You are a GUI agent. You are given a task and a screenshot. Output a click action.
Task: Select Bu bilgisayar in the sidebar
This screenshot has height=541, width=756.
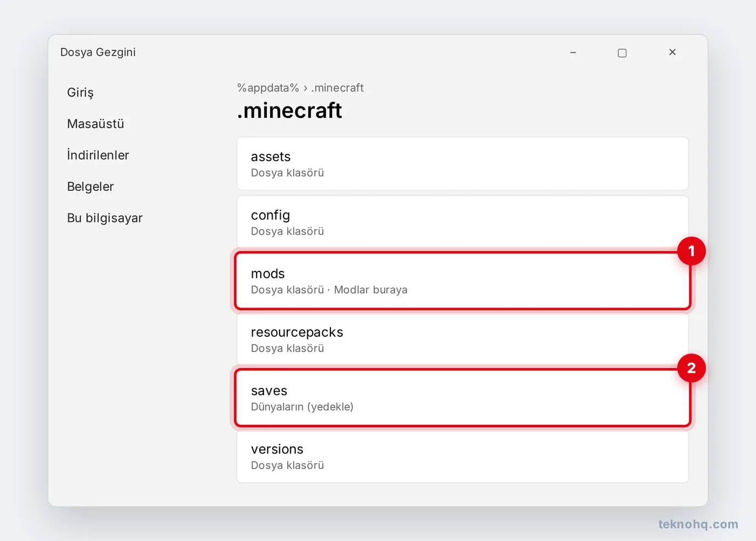tap(105, 218)
